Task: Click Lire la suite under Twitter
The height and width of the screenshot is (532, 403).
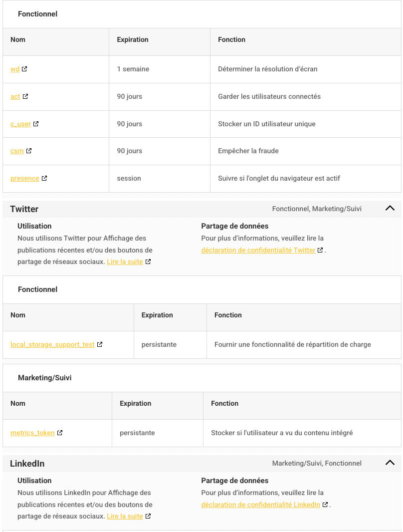Action: coord(125,262)
